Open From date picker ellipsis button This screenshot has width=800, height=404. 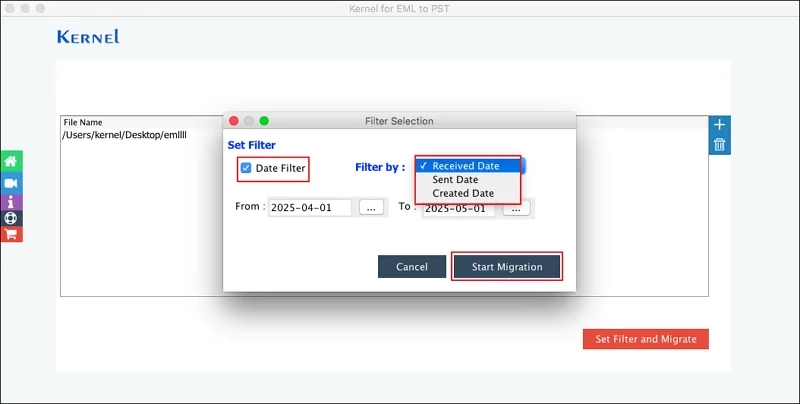[371, 208]
